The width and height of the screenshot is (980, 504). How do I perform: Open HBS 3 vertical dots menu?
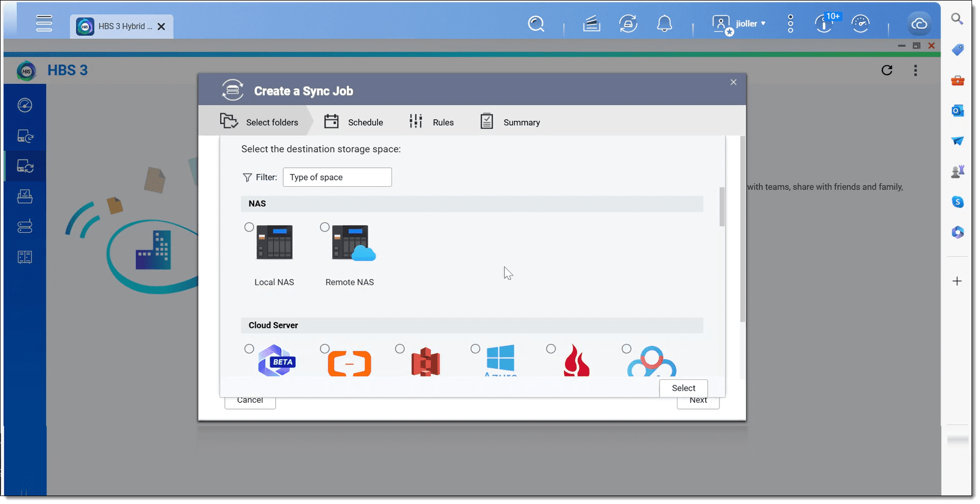915,70
